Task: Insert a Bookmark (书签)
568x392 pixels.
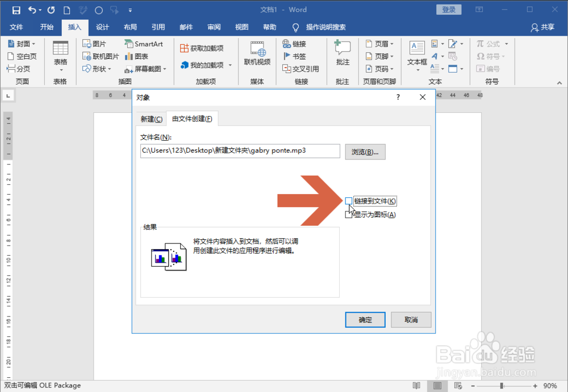Action: point(294,56)
